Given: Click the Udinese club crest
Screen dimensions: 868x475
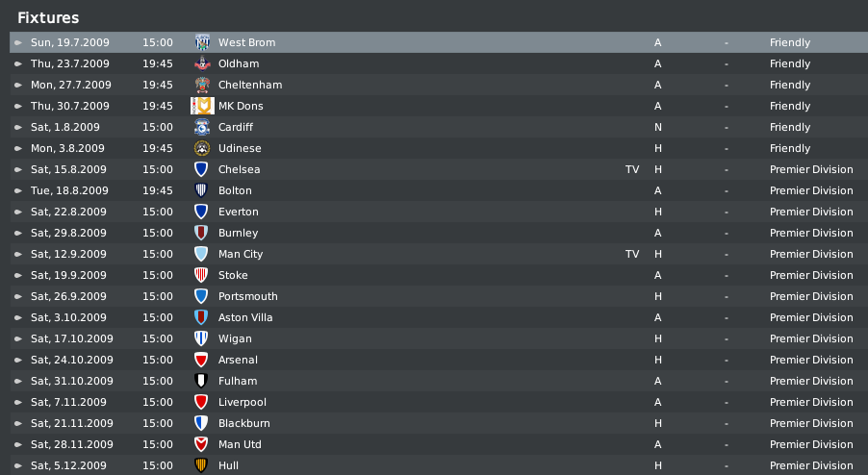Looking at the screenshot, I should [x=202, y=148].
